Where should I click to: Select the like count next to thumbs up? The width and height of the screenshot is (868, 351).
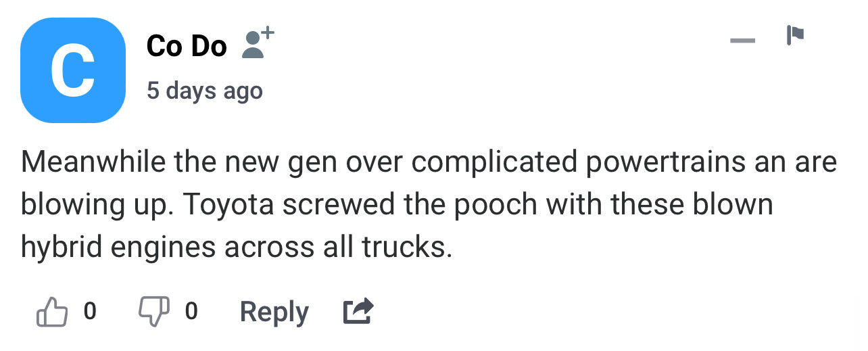(90, 311)
